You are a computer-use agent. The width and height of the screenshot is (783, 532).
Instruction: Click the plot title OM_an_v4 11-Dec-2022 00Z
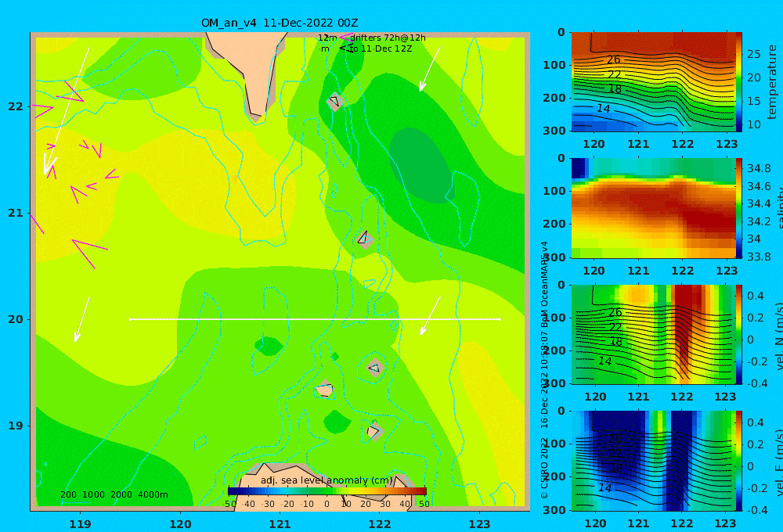pyautogui.click(x=280, y=23)
